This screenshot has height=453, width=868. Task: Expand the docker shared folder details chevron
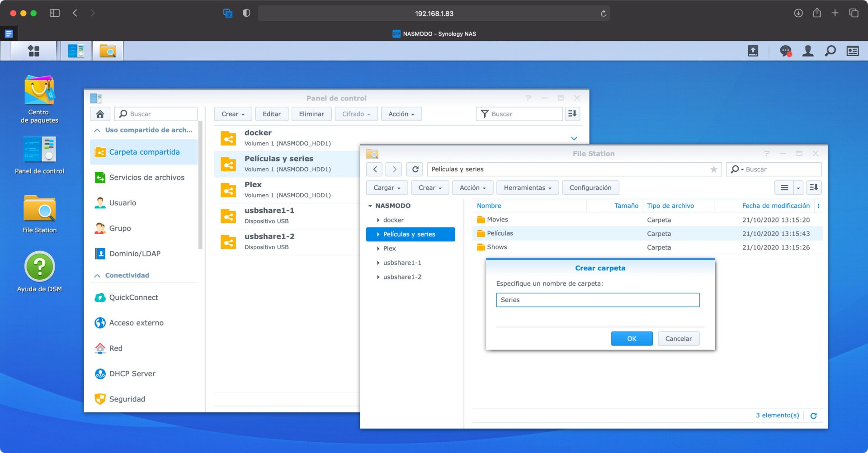tap(574, 138)
